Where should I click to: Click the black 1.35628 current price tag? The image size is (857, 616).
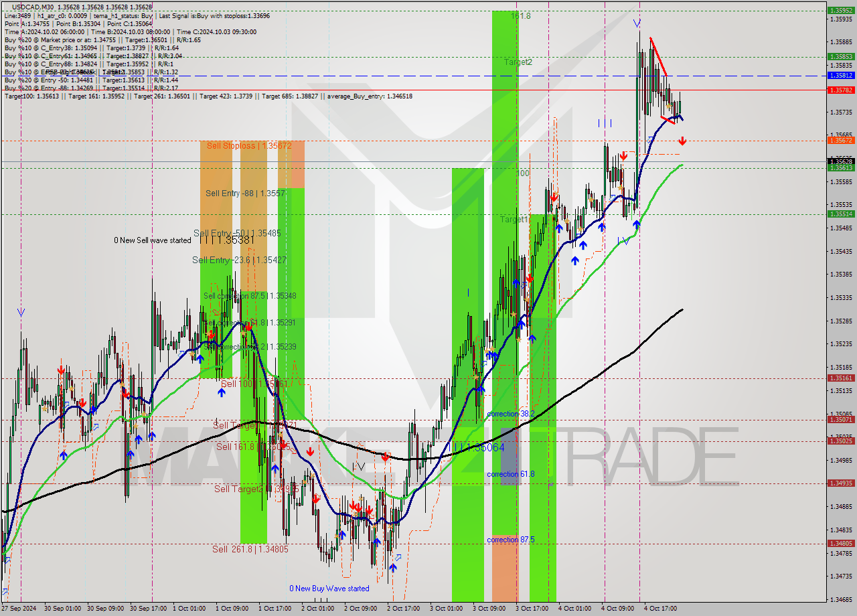840,161
